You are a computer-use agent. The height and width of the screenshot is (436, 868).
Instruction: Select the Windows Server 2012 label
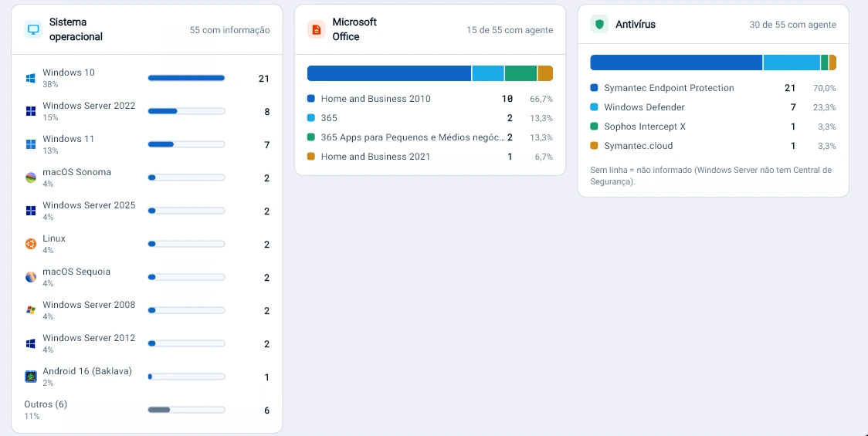[89, 338]
